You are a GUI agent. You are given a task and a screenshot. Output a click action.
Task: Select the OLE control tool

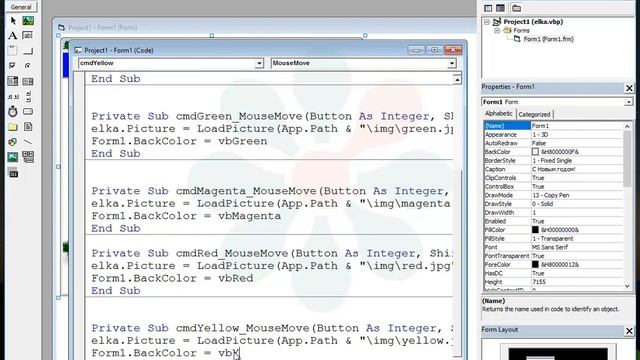[13, 173]
